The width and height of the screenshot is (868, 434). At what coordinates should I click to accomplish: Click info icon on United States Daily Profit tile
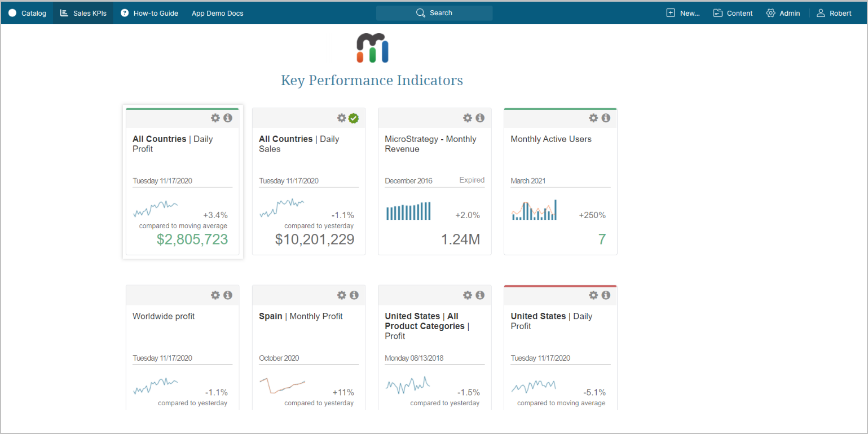[x=606, y=295]
